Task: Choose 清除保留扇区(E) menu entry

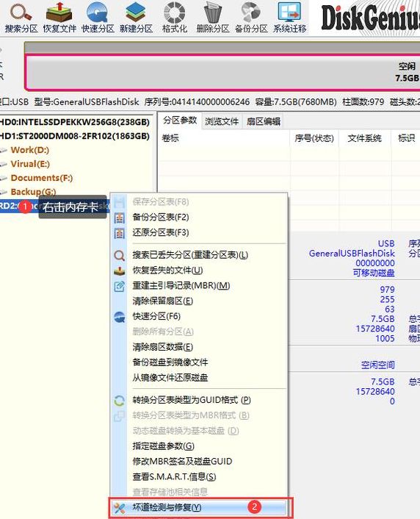Action: pyautogui.click(x=198, y=301)
